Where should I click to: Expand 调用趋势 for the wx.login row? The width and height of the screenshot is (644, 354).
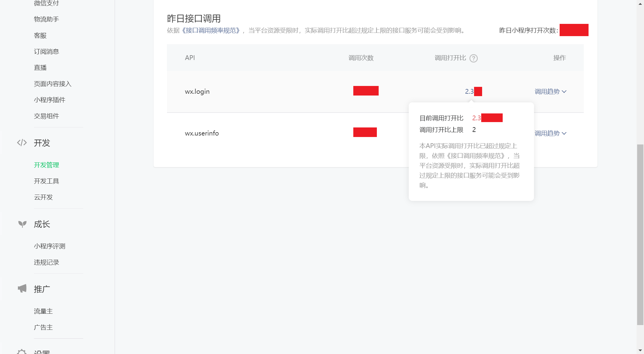[550, 91]
